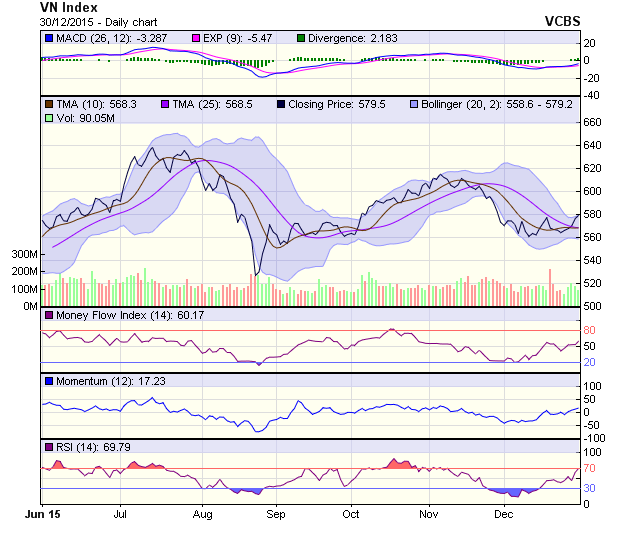The height and width of the screenshot is (535, 620).
Task: Select the brown TMA (10) legend marker
Action: tap(48, 103)
